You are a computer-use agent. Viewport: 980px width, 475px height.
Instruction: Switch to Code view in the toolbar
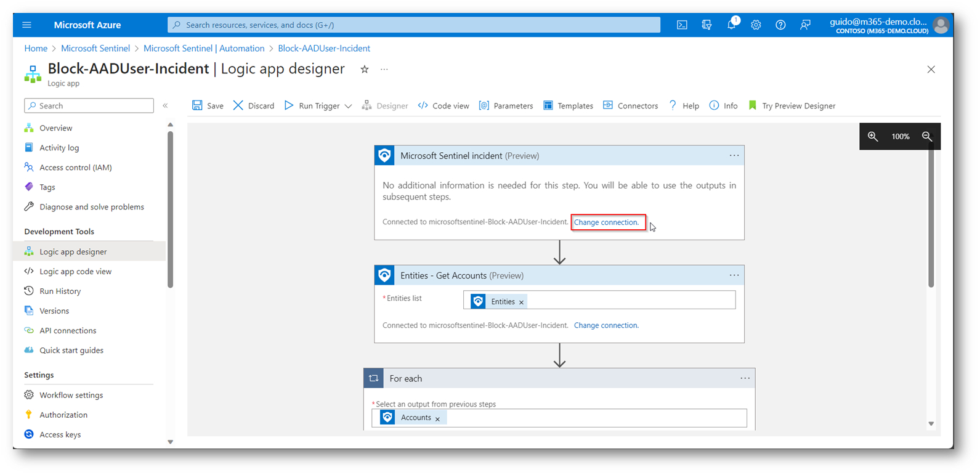tap(443, 106)
